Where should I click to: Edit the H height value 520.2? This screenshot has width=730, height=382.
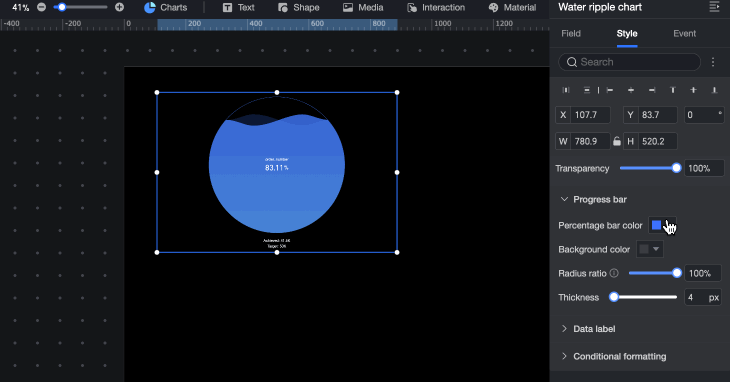coord(657,141)
